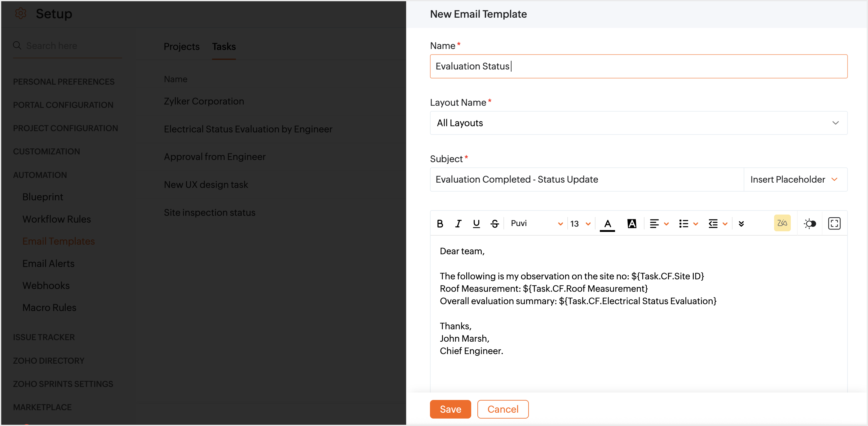Apply strikethrough formatting

[494, 224]
